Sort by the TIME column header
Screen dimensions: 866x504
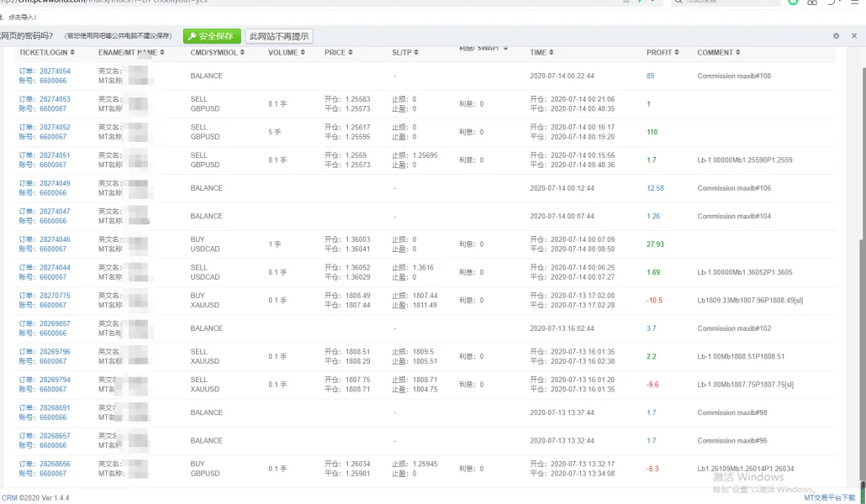pyautogui.click(x=541, y=53)
